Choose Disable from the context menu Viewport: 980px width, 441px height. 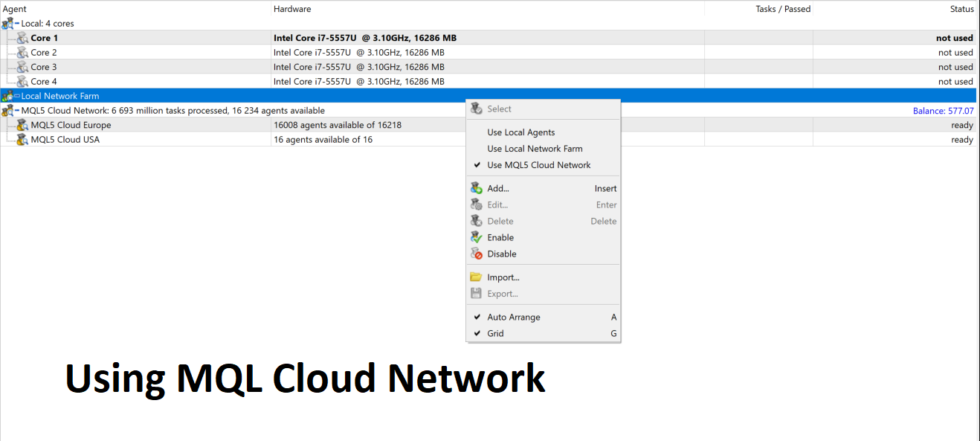pos(543,254)
